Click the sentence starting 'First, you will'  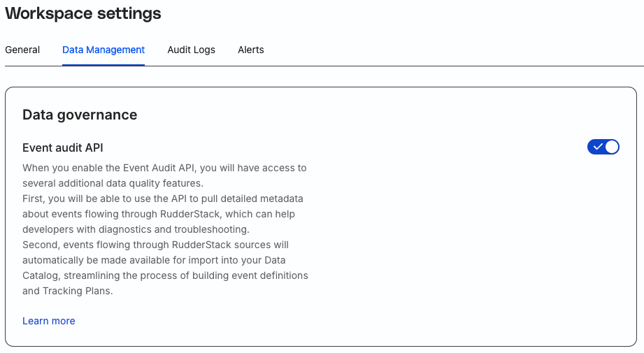point(163,214)
